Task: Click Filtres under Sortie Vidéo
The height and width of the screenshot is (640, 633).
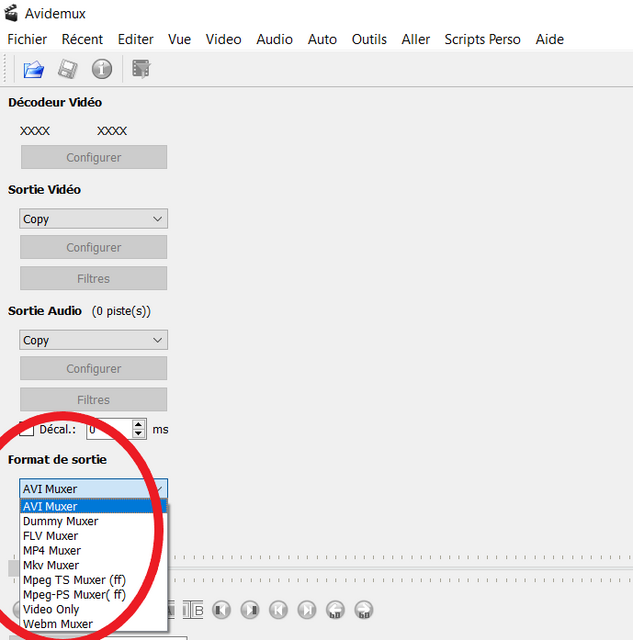Action: 93,278
